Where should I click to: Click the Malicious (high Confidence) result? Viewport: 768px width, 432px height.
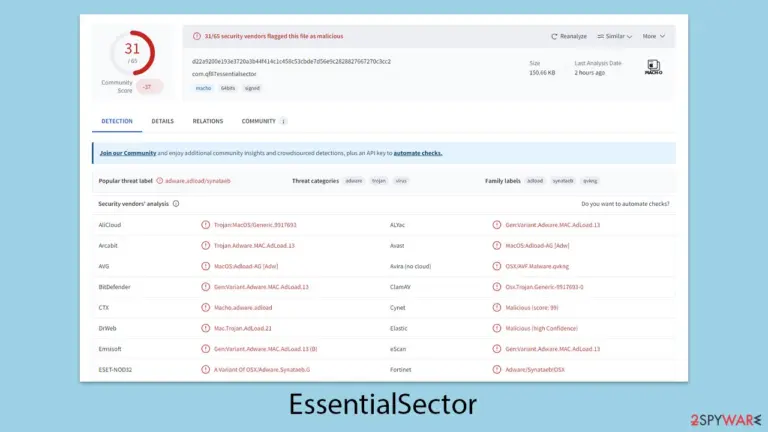click(542, 328)
